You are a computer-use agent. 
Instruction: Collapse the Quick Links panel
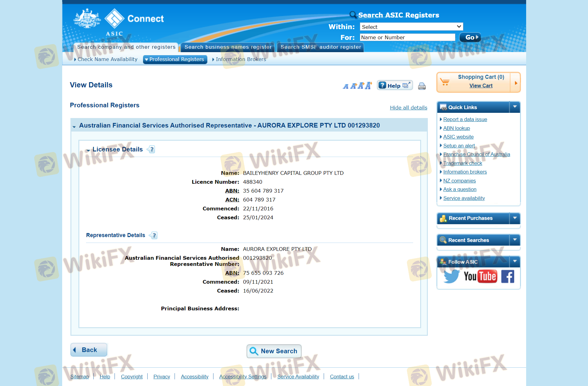(515, 107)
